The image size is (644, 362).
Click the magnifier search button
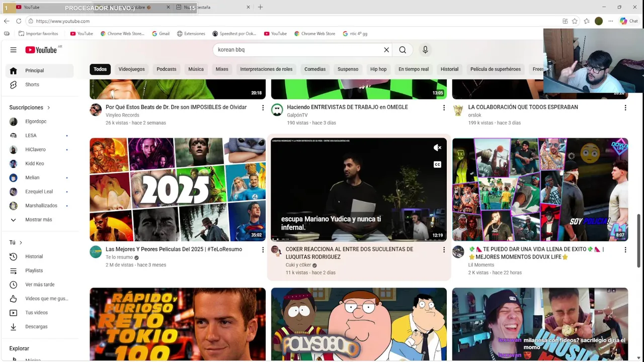(x=403, y=50)
